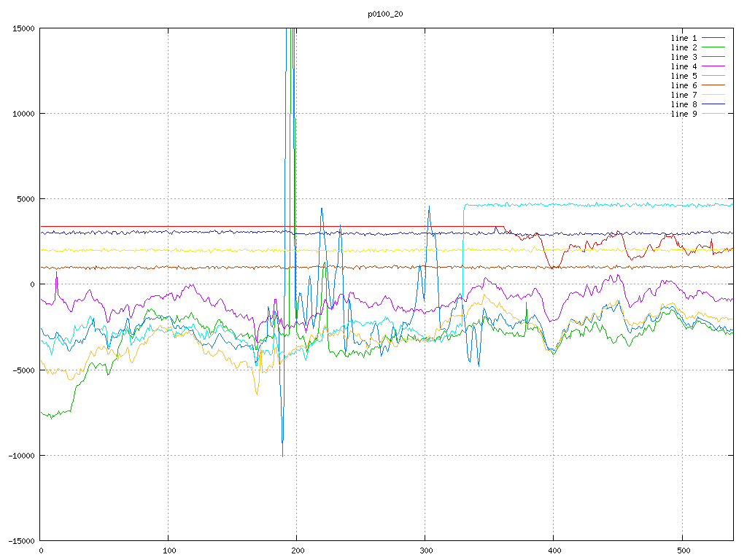Click the purple line 4 legend swatch
Image resolution: width=747 pixels, height=560 pixels.
[713, 66]
